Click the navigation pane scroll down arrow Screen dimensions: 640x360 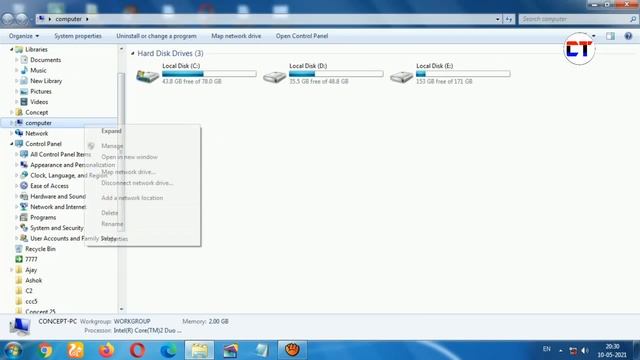coord(121,309)
